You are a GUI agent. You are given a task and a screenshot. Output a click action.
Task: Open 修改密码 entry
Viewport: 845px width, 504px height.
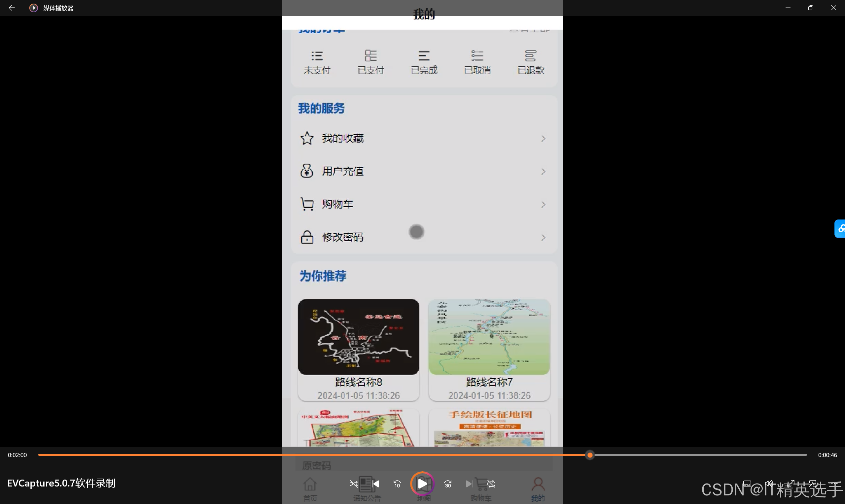coord(424,237)
